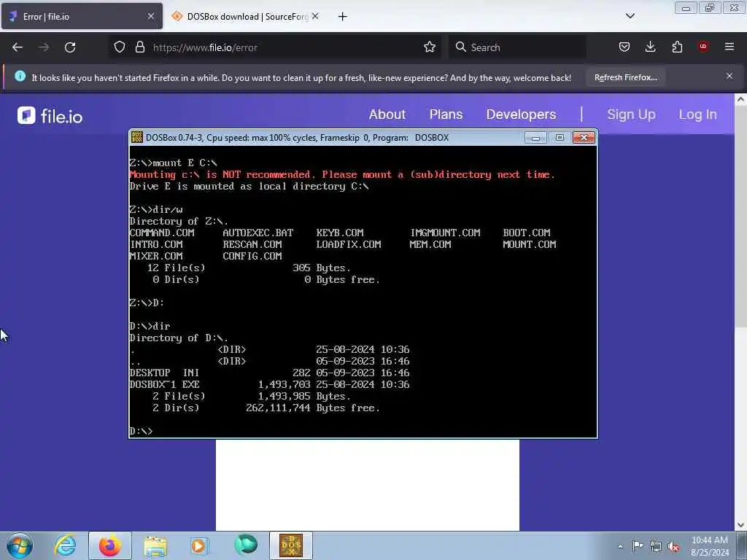The image size is (747, 560).
Task: Click the IMGMOUNT.COM file name
Action: (x=445, y=233)
